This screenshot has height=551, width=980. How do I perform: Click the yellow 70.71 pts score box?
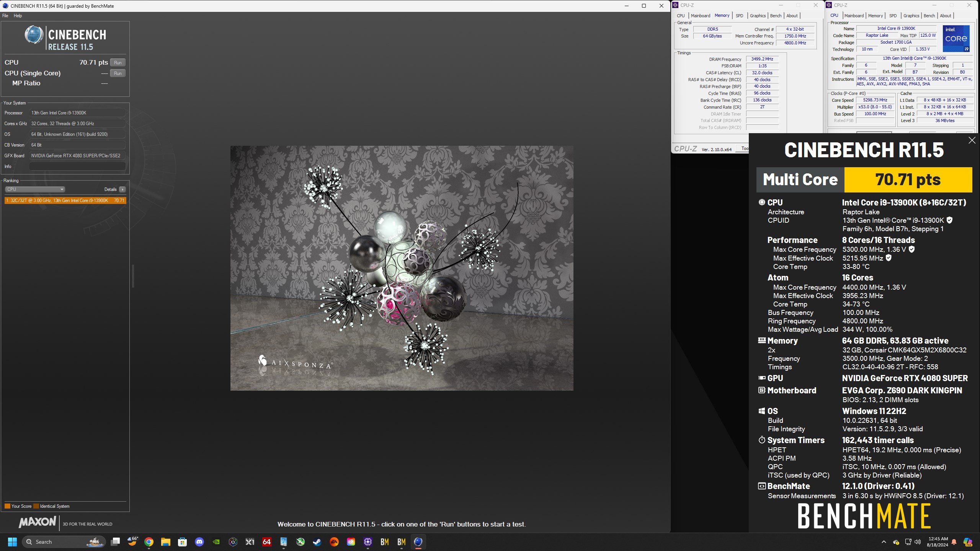[908, 179]
